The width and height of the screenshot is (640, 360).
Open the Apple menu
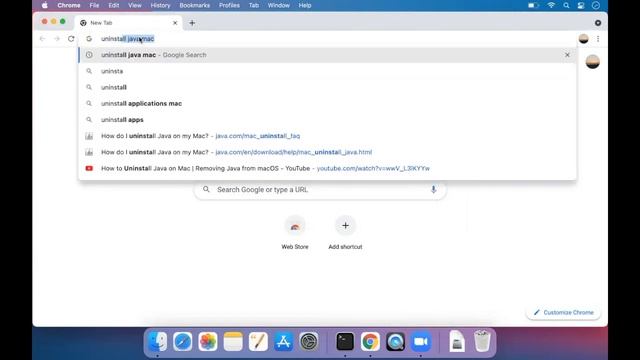pos(45,5)
